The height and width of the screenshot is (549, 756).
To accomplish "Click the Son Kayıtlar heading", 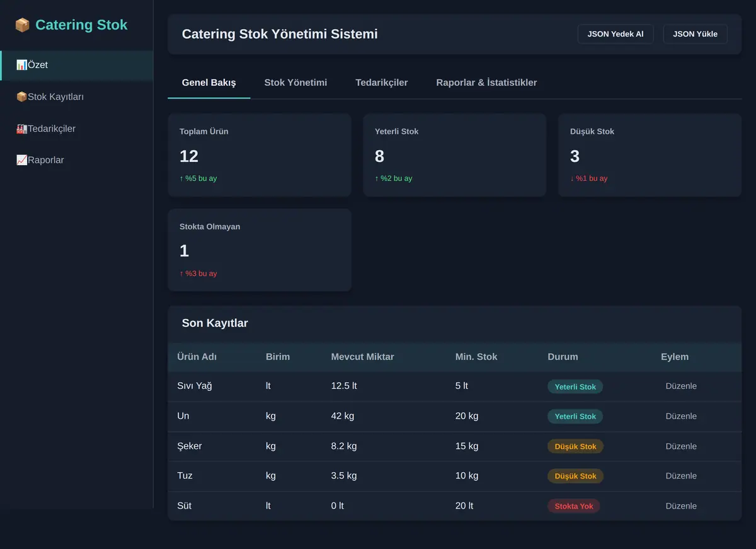I will (215, 323).
